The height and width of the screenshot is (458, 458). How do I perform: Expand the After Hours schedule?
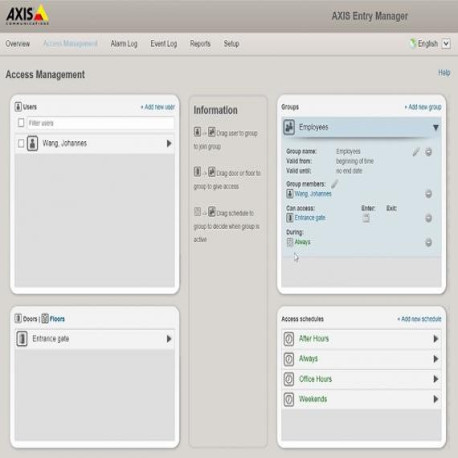coord(436,339)
